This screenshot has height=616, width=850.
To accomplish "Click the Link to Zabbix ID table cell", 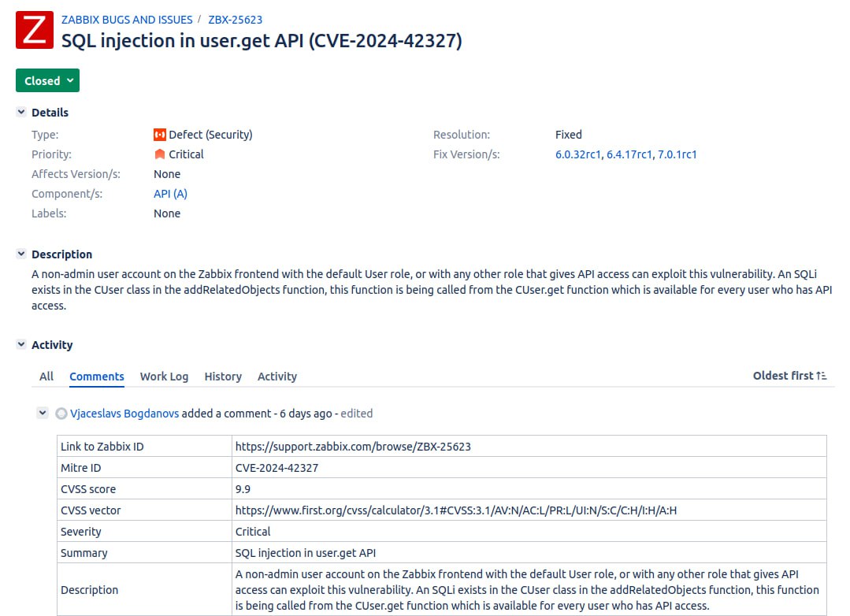I will pos(144,447).
